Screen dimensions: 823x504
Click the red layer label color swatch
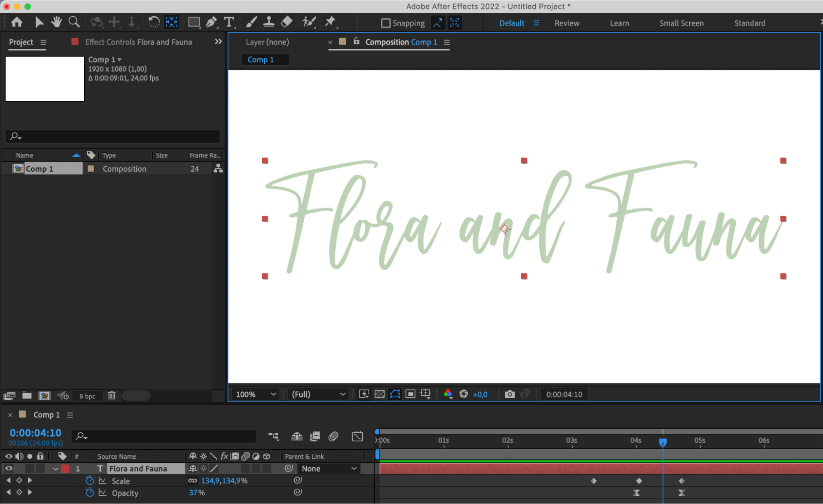[x=65, y=469]
